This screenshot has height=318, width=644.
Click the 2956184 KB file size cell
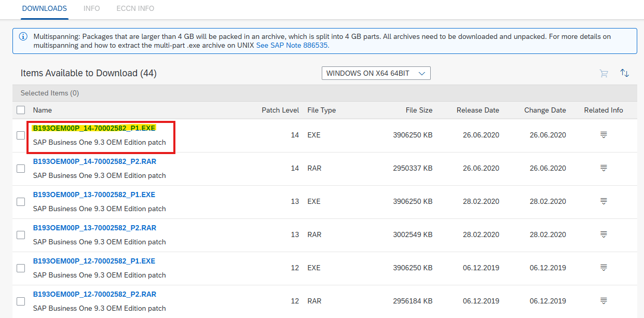[413, 301]
